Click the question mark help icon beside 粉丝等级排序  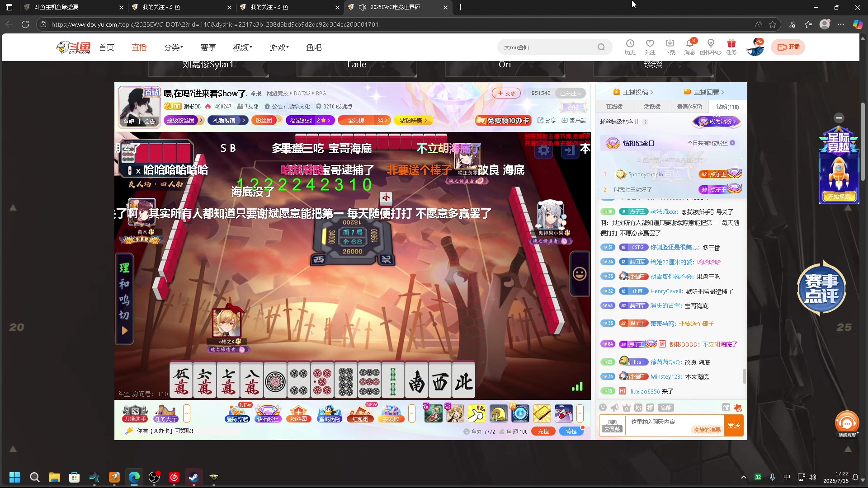[645, 122]
